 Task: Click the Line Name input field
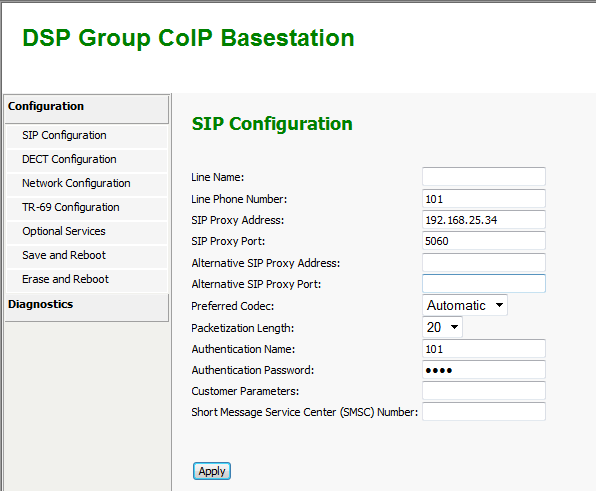click(x=483, y=177)
